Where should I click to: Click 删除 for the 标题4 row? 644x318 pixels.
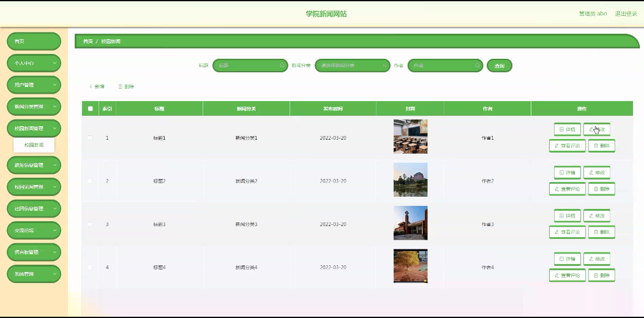(602, 275)
